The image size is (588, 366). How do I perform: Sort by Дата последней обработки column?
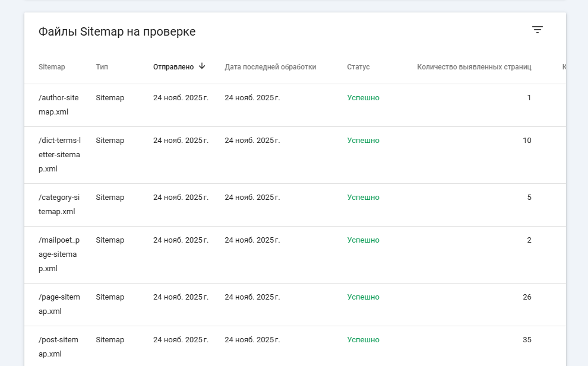(x=270, y=67)
